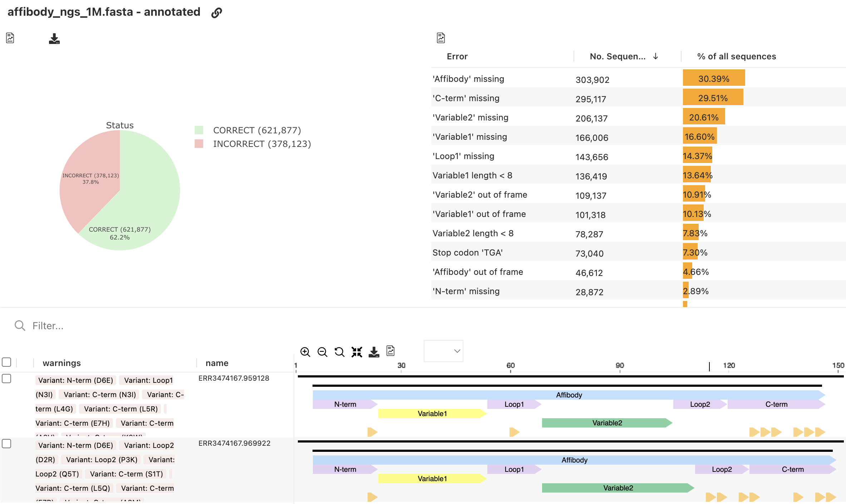This screenshot has width=846, height=504.
Task: Download the sequence viewer image
Action: point(374,352)
